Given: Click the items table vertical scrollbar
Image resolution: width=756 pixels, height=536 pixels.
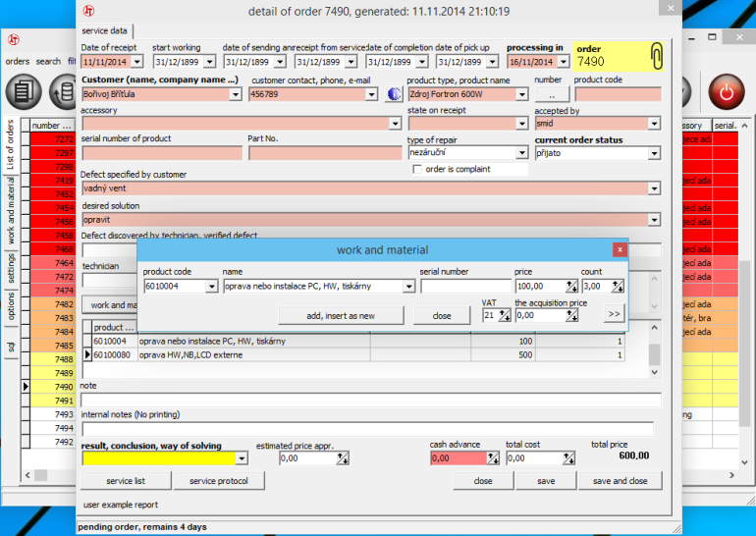Looking at the screenshot, I should coord(654,350).
